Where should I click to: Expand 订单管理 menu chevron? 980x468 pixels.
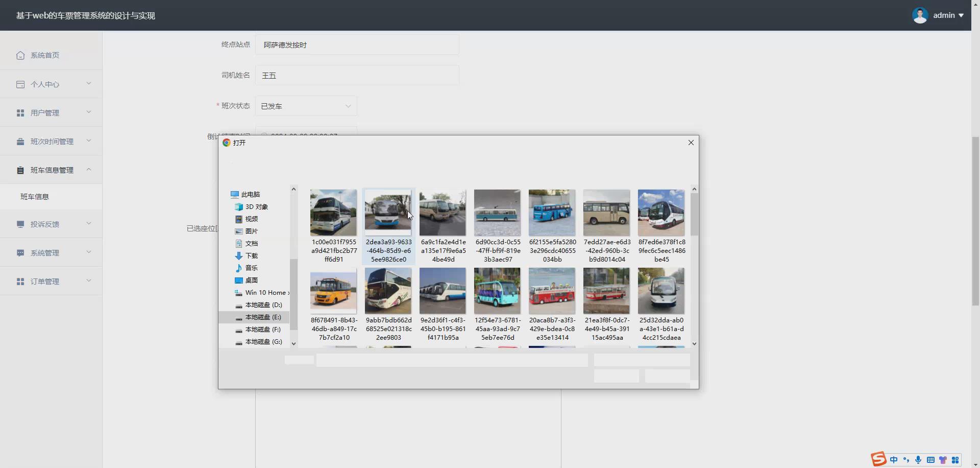[x=89, y=280]
